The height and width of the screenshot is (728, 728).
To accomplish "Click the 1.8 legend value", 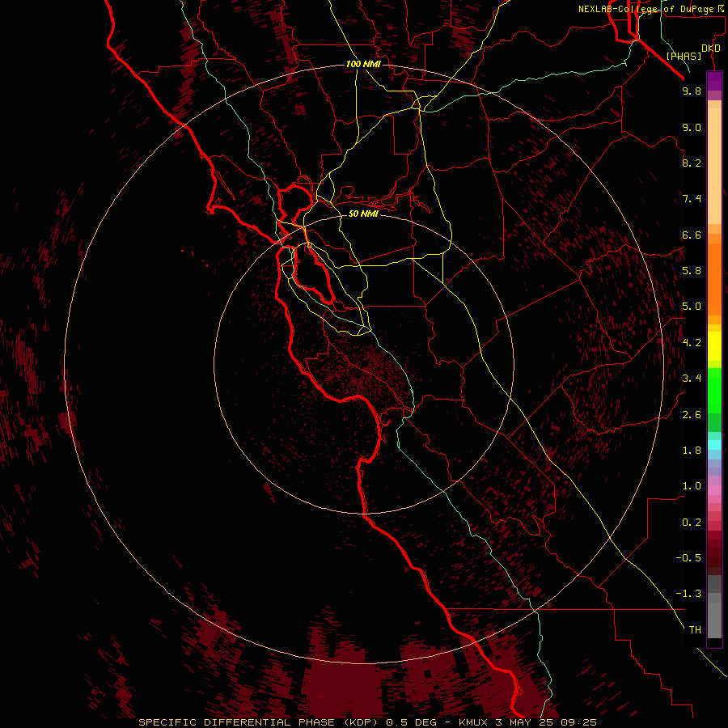I will (692, 451).
